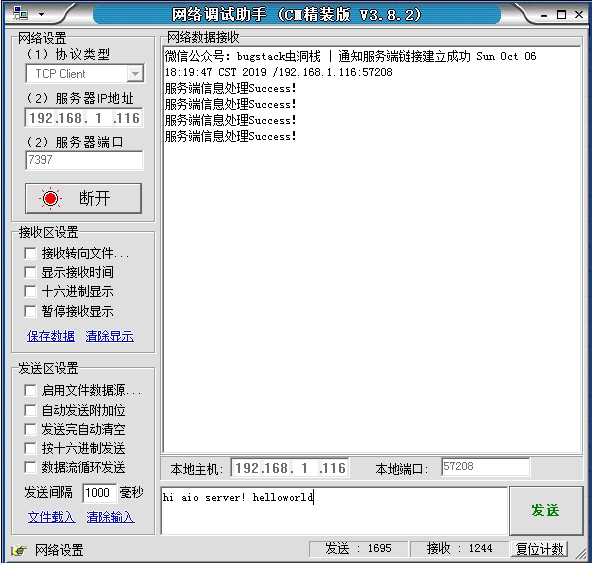Click the 接收 : 1244 status counter
The width and height of the screenshot is (592, 563).
[x=459, y=549]
